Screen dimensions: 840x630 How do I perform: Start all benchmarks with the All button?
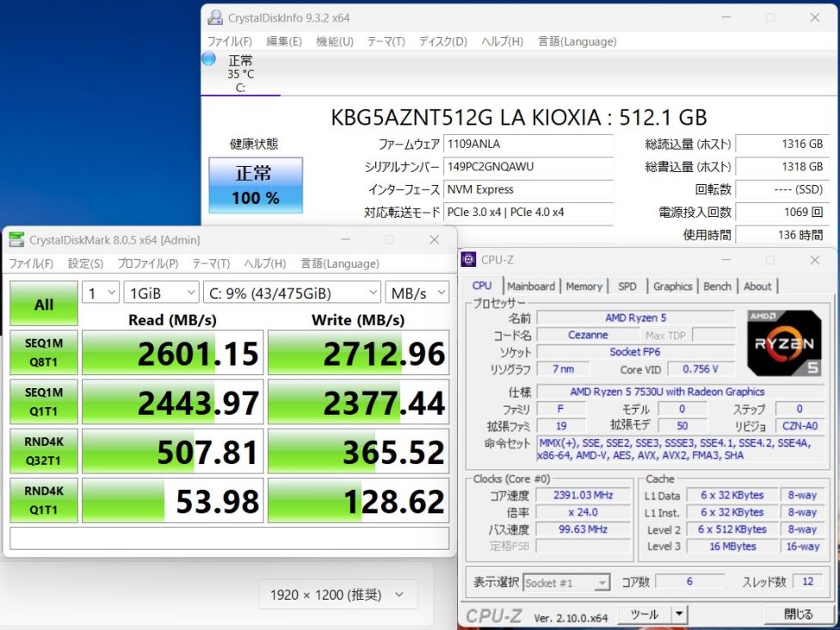click(44, 304)
